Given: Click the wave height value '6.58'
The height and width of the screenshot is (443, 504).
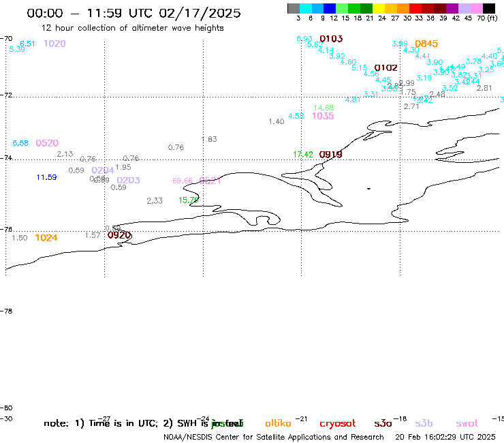Looking at the screenshot, I should 20,143.
